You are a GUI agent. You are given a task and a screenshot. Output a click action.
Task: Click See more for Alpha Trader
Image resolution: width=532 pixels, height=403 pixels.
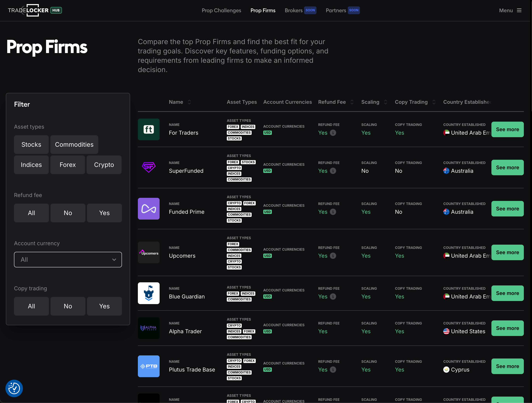click(508, 328)
